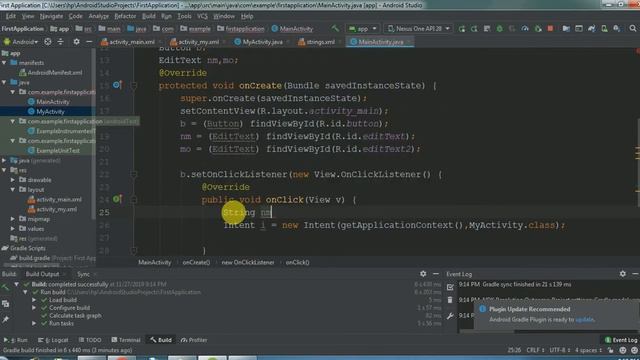The width and height of the screenshot is (640, 360).
Task: Click the Make Project hammer icon
Action: coord(335,29)
